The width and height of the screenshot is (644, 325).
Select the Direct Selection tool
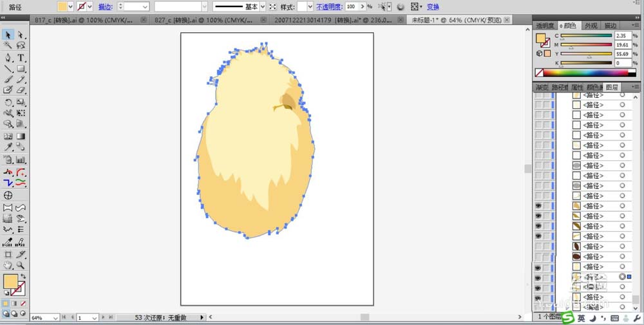[21, 35]
